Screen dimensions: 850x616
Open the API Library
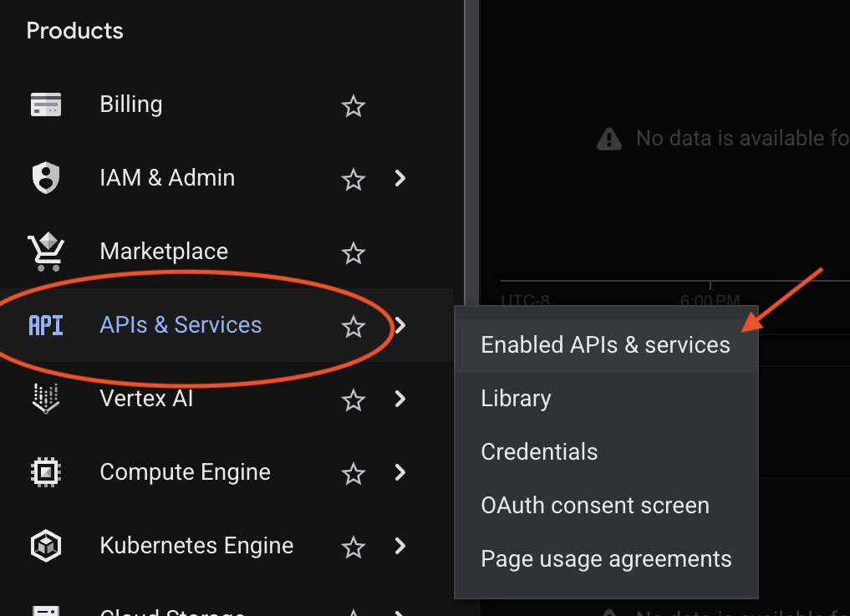[x=516, y=399]
